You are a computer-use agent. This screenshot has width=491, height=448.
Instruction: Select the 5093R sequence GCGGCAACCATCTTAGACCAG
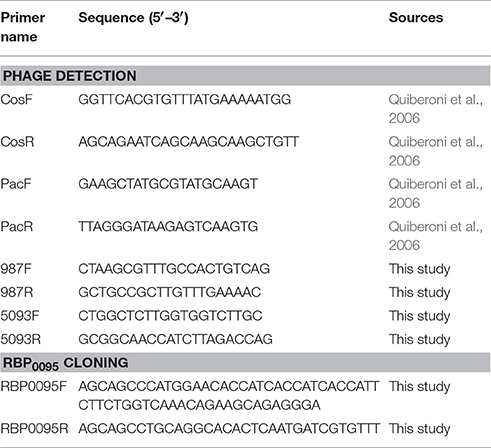175,339
